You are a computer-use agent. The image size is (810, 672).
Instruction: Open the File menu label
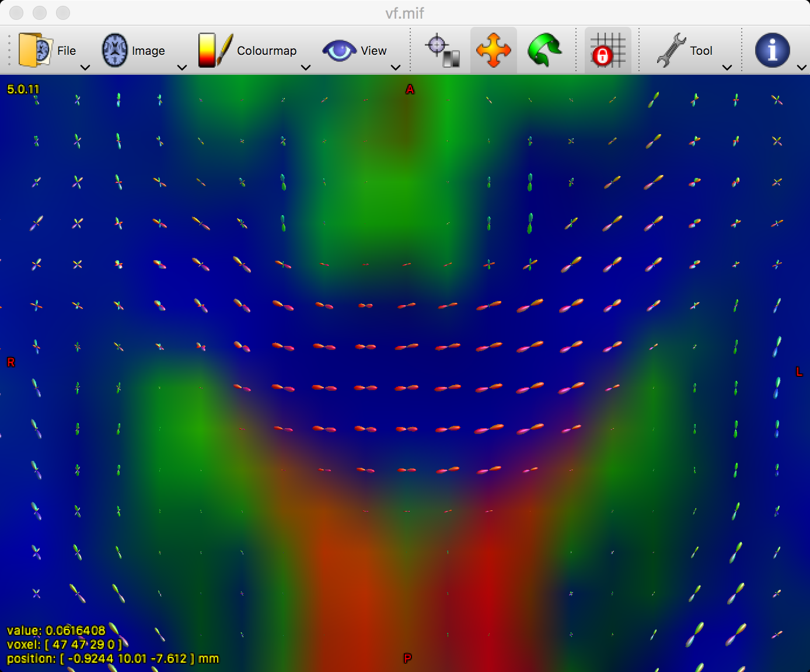[67, 51]
